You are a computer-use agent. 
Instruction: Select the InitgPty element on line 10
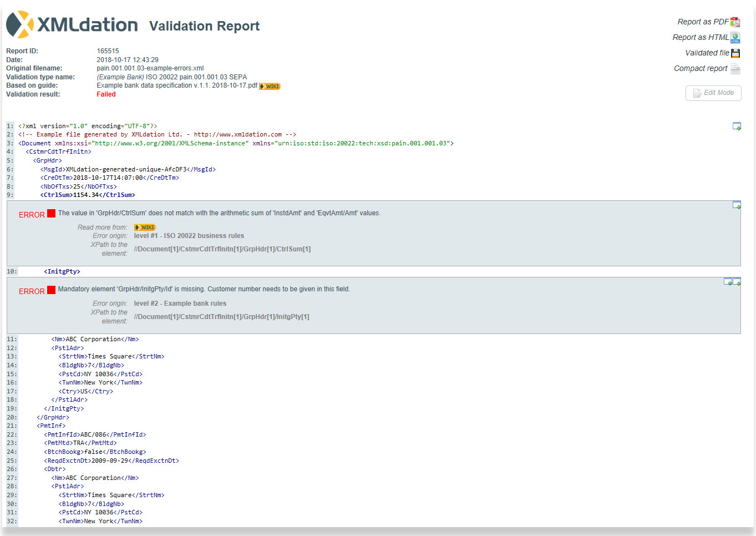coord(62,271)
